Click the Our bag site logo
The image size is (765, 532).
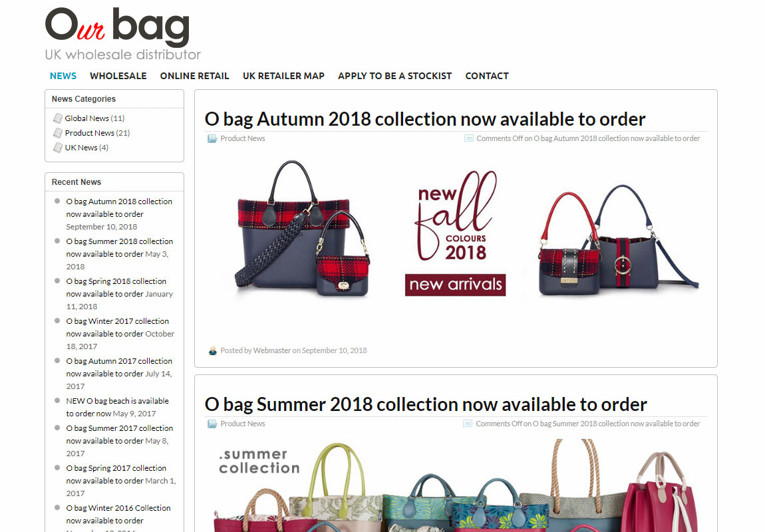coord(122,34)
